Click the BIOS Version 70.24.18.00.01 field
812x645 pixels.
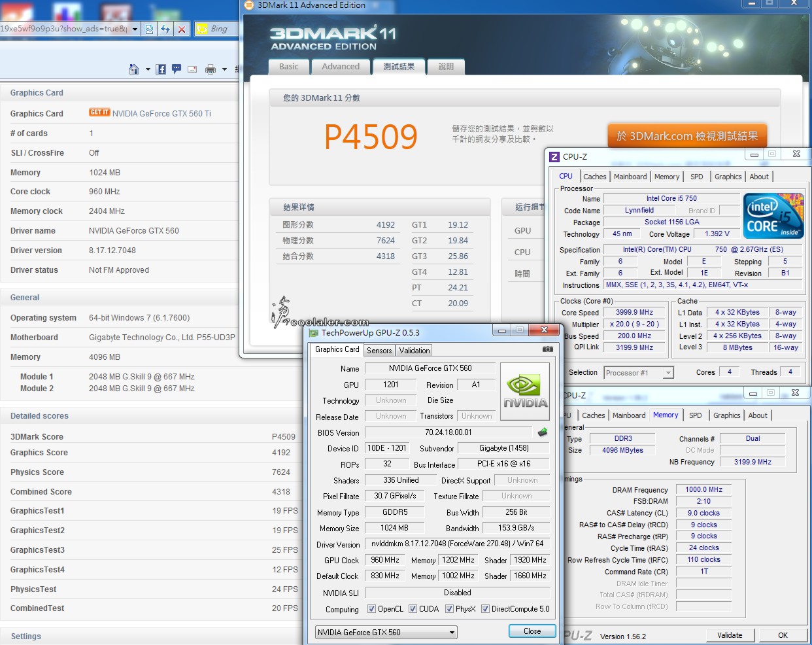448,432
